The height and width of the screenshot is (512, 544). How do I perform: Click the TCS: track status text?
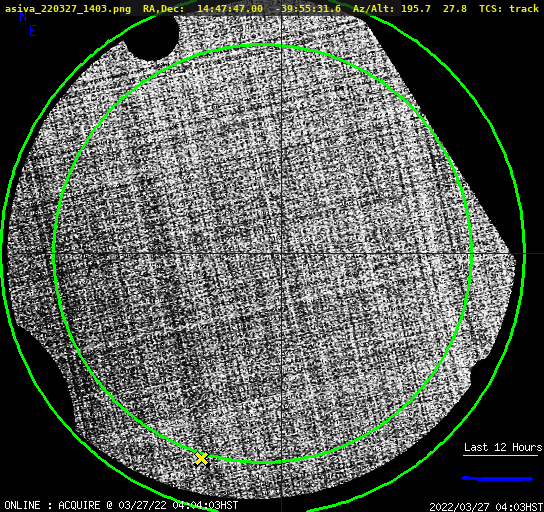pyautogui.click(x=509, y=9)
